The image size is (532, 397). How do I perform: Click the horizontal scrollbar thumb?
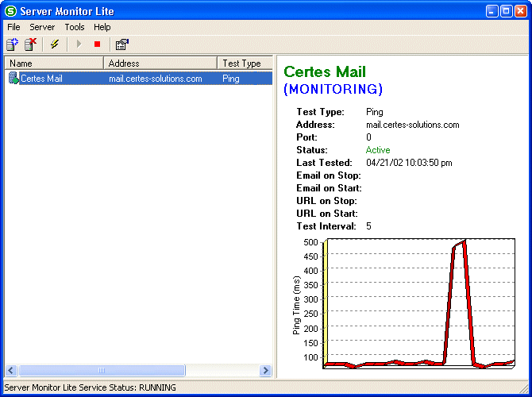click(x=102, y=370)
